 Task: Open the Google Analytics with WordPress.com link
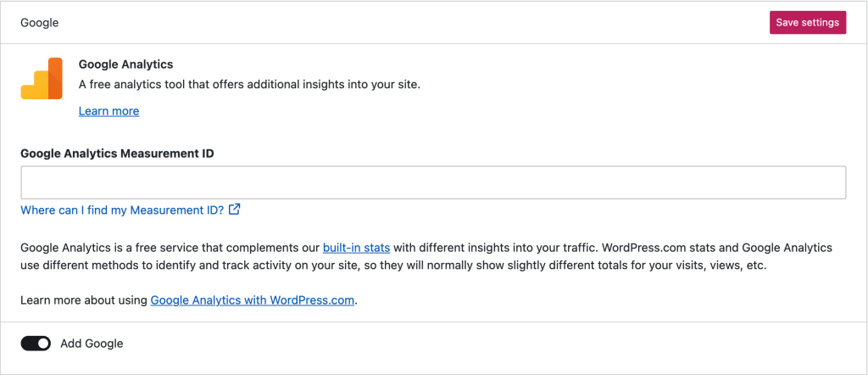[x=252, y=300]
